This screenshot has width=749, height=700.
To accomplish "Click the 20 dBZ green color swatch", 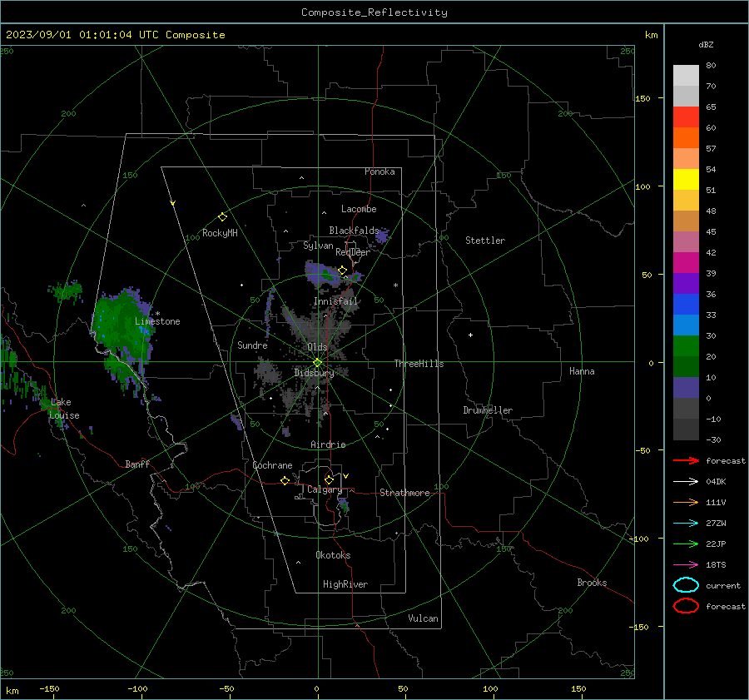I will click(x=686, y=346).
